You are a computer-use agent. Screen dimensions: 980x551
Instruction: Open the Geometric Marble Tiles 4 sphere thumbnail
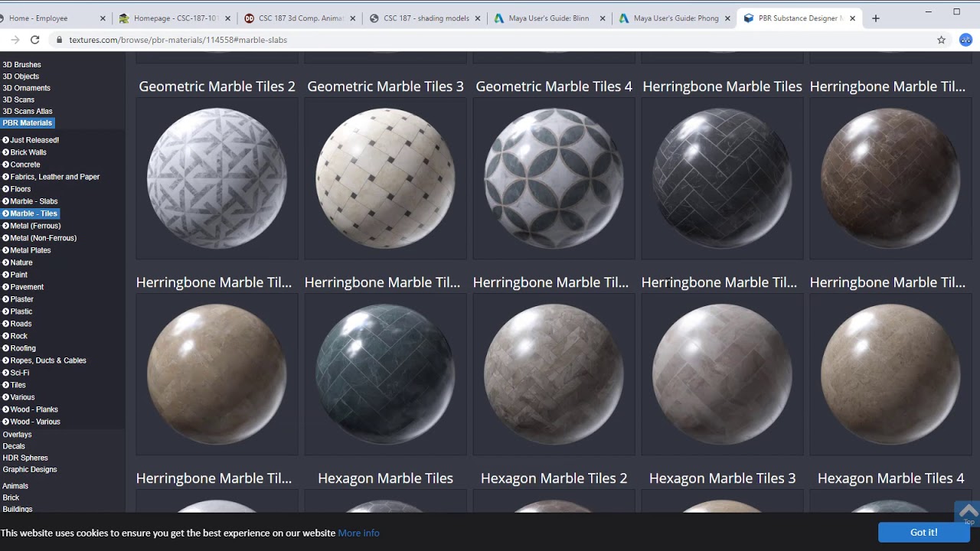pos(554,178)
